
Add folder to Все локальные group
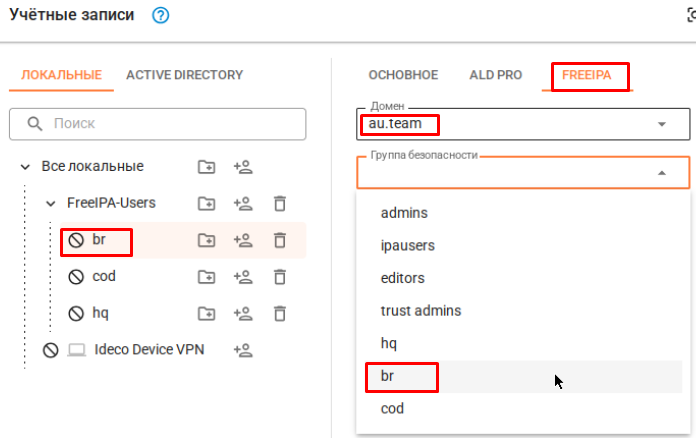[206, 167]
